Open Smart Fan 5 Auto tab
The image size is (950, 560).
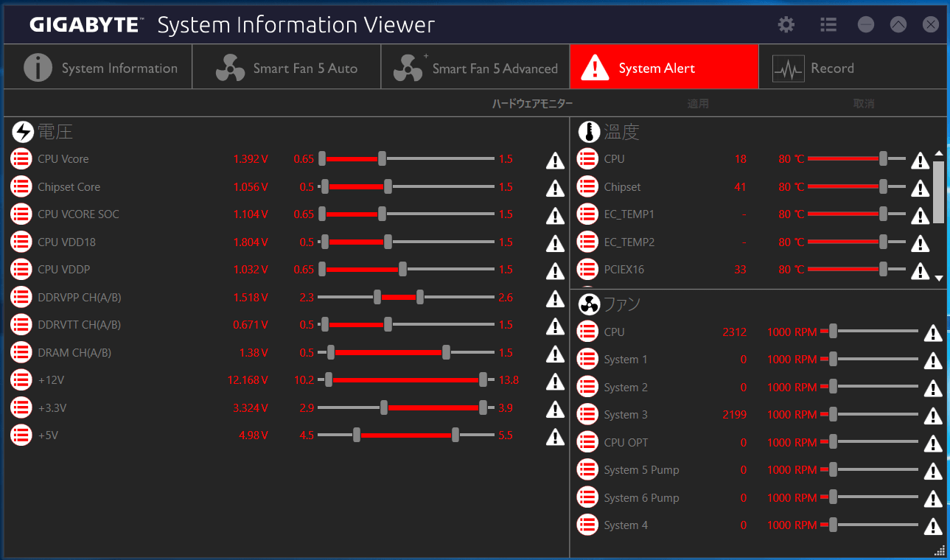point(287,68)
